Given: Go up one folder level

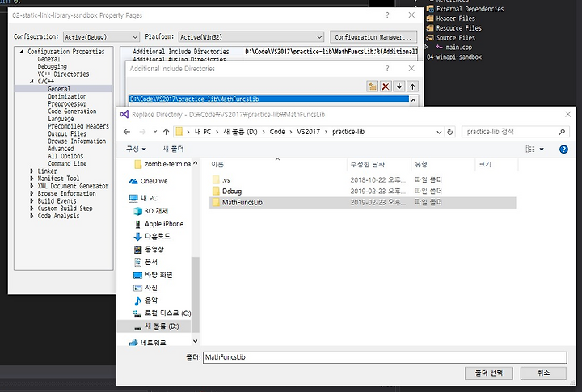Looking at the screenshot, I should (x=166, y=132).
